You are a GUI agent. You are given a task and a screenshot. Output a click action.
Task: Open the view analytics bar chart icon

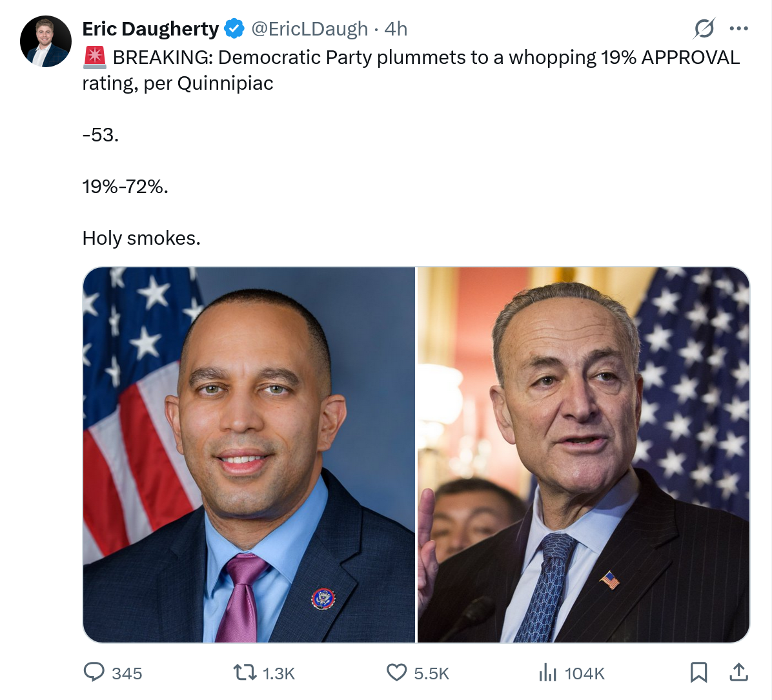pyautogui.click(x=547, y=673)
